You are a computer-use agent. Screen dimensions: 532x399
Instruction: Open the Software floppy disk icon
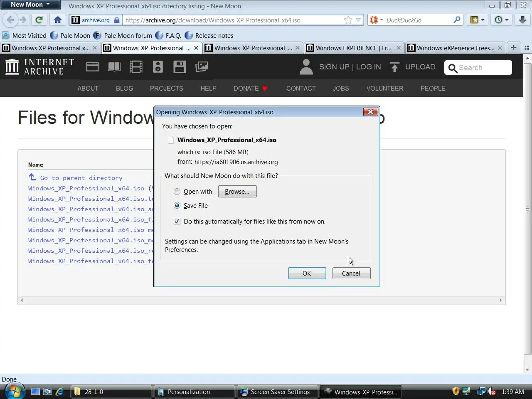coord(180,67)
